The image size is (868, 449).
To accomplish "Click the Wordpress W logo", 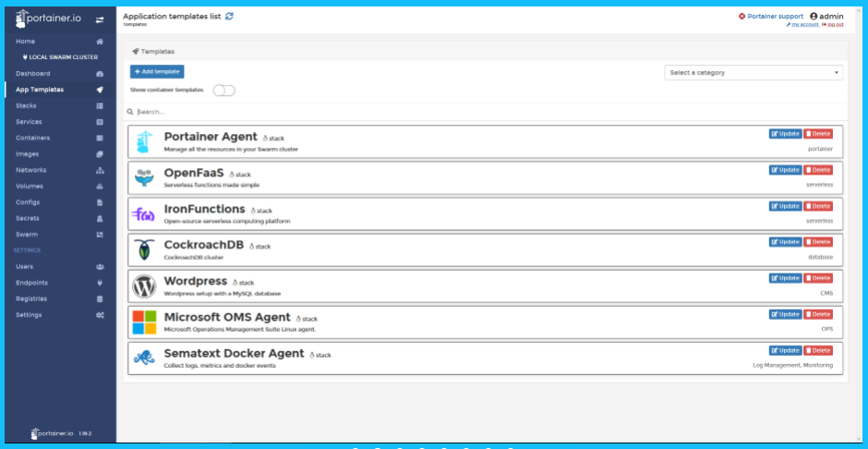I will pyautogui.click(x=144, y=286).
